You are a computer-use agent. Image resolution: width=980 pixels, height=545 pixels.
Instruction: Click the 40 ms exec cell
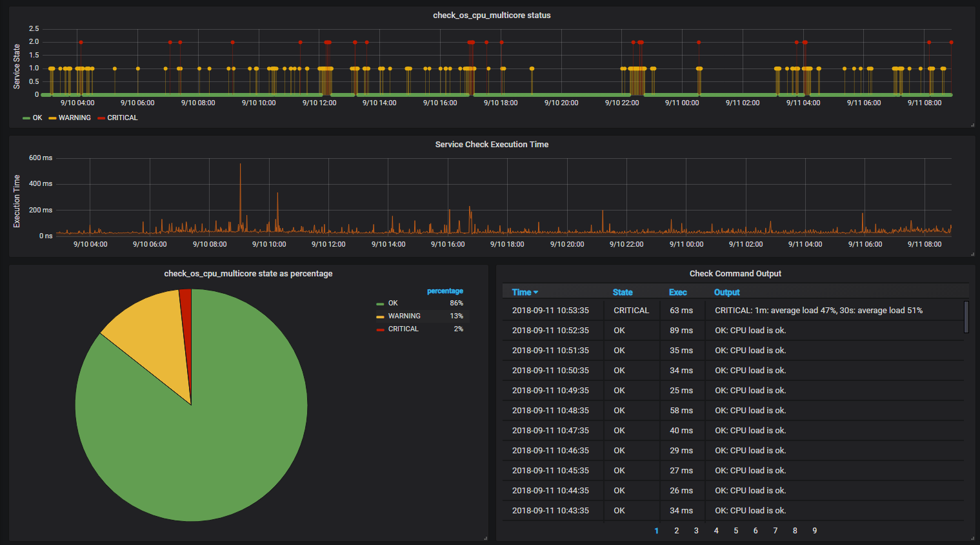(x=681, y=430)
